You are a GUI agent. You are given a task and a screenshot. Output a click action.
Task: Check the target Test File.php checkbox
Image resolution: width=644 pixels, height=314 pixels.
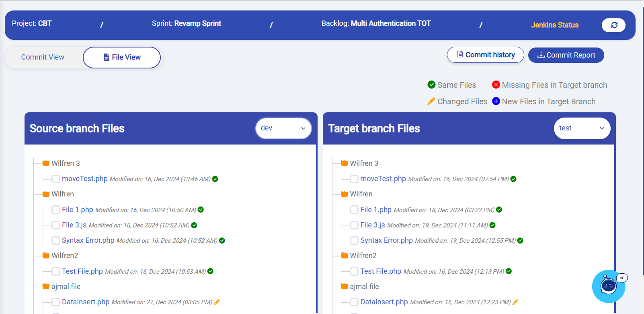point(354,271)
